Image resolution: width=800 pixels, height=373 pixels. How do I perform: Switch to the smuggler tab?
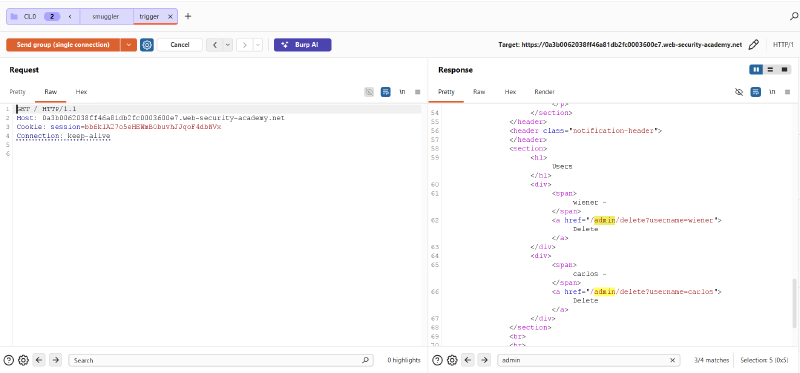[x=106, y=16]
